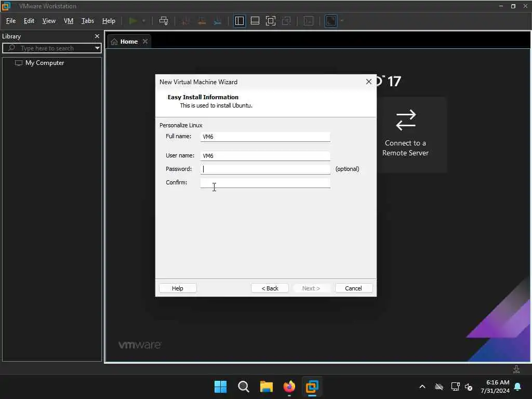Click the Confirm password field
Viewport: 532px width, 399px height.
pos(265,183)
